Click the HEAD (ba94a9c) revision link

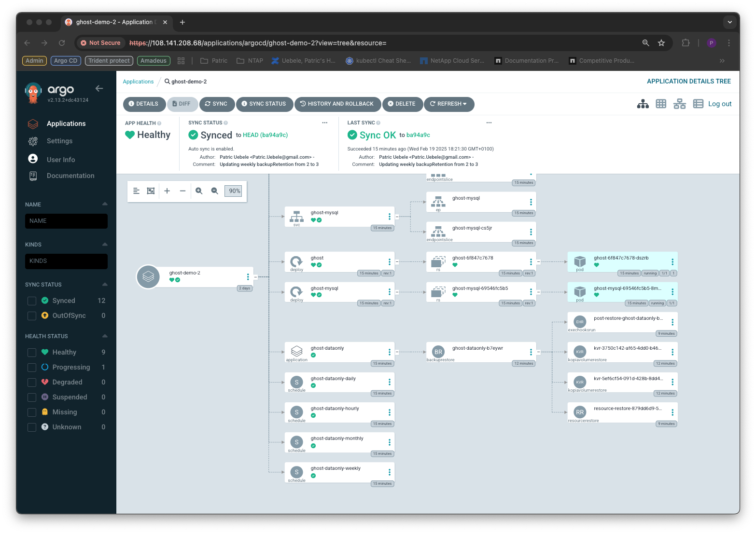pos(265,135)
